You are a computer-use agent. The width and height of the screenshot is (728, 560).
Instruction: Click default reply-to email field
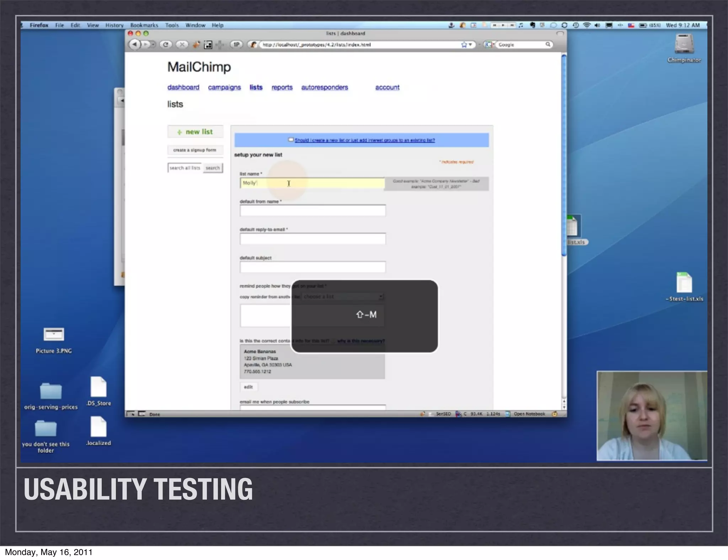[312, 239]
